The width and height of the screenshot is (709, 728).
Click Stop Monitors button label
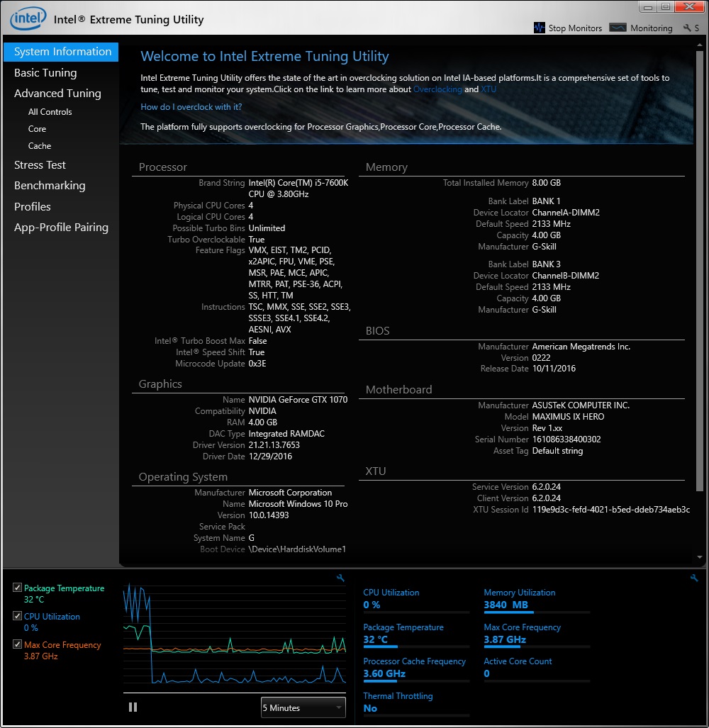(575, 28)
